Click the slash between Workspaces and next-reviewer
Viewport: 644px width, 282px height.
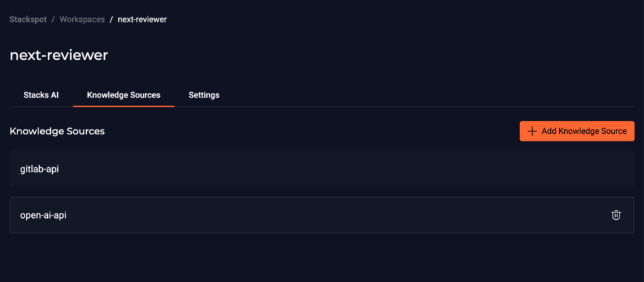(111, 19)
